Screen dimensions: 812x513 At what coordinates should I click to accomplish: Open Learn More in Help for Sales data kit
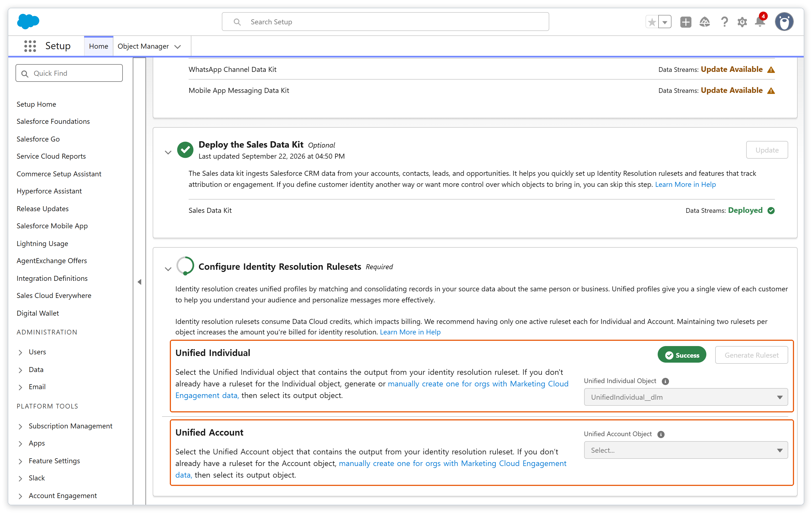click(x=685, y=184)
